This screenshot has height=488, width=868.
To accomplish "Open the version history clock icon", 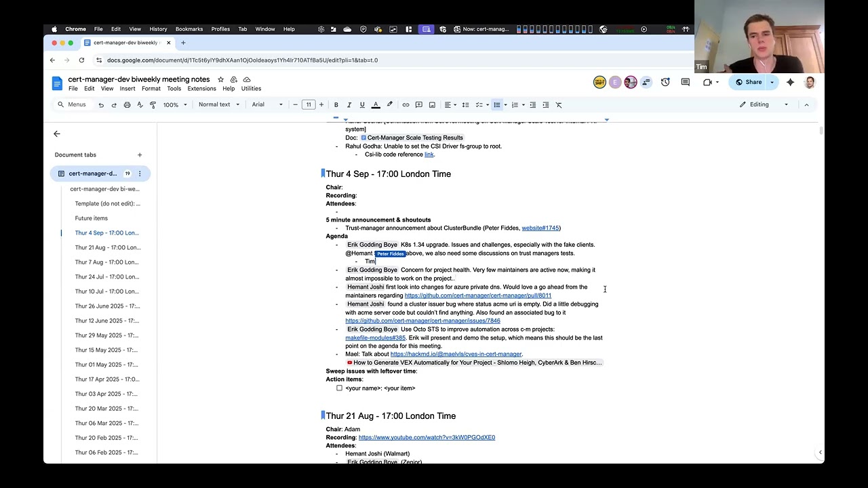I will pyautogui.click(x=665, y=82).
